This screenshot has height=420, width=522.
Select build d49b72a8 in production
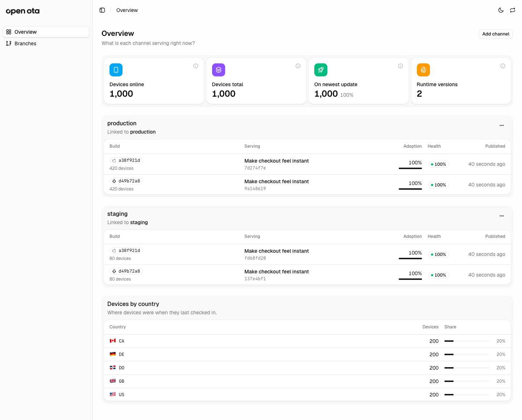(126, 181)
